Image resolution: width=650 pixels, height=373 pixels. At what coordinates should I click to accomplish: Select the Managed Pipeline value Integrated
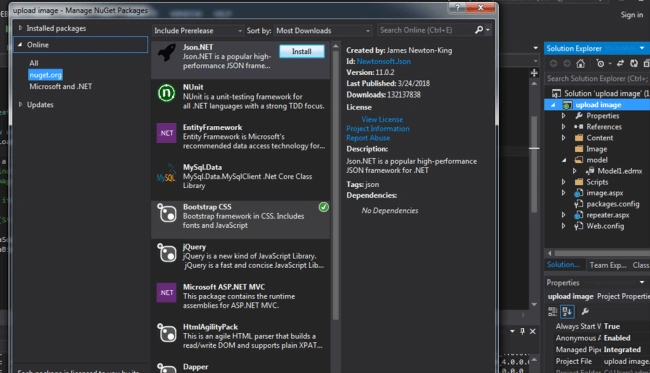622,349
